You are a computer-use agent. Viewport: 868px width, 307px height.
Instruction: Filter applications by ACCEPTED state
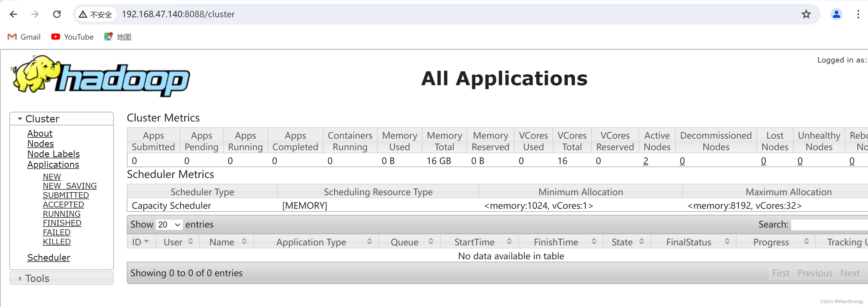click(63, 205)
